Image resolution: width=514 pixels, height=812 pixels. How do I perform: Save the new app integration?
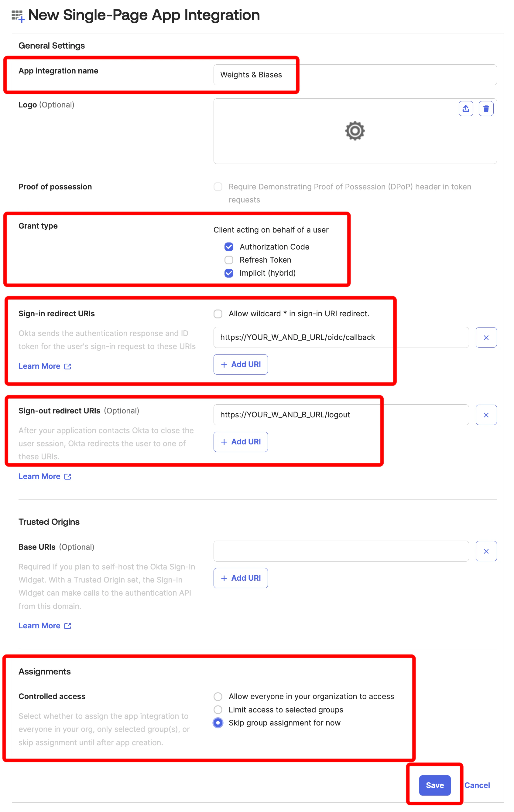[x=435, y=785]
